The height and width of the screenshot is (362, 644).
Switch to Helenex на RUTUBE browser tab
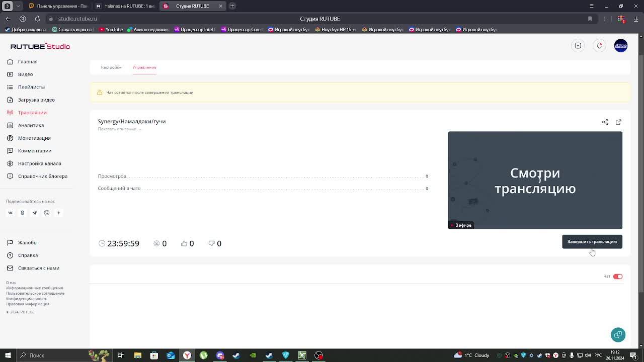click(x=126, y=6)
